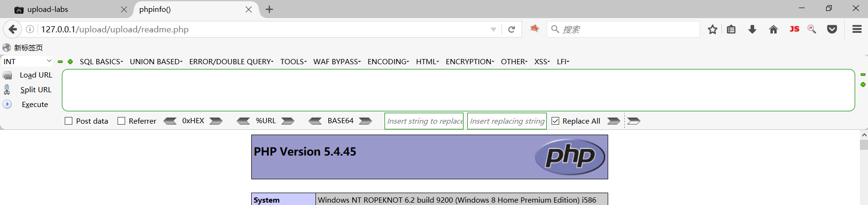Open the 新标签页 bookmark
The height and width of the screenshot is (205, 868).
pyautogui.click(x=23, y=48)
